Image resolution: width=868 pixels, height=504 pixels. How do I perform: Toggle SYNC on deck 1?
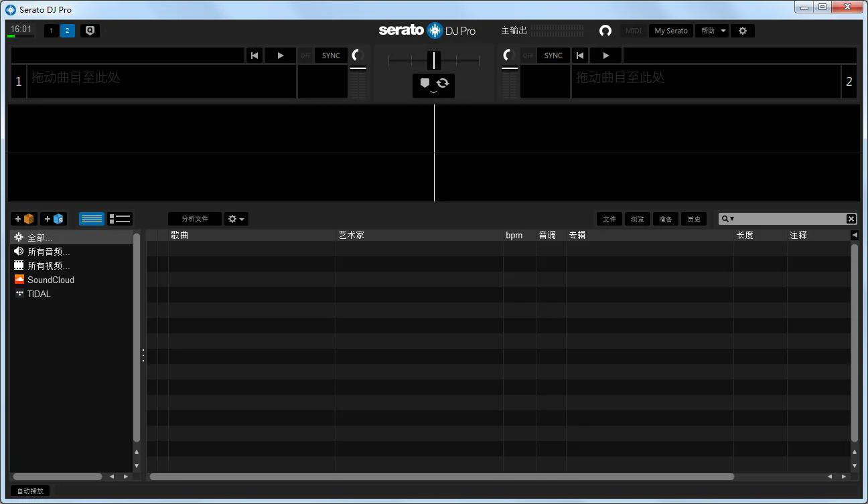click(x=331, y=56)
